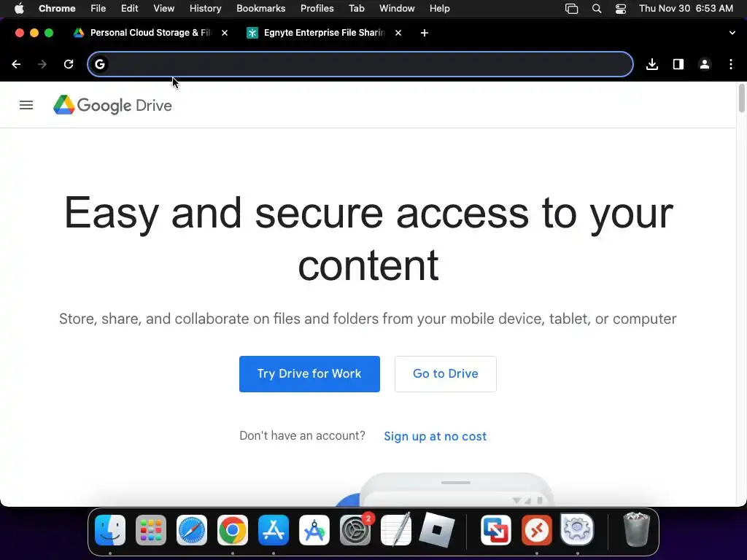The image size is (747, 560).
Task: Close the Personal Cloud Storage tab
Action: (x=225, y=33)
